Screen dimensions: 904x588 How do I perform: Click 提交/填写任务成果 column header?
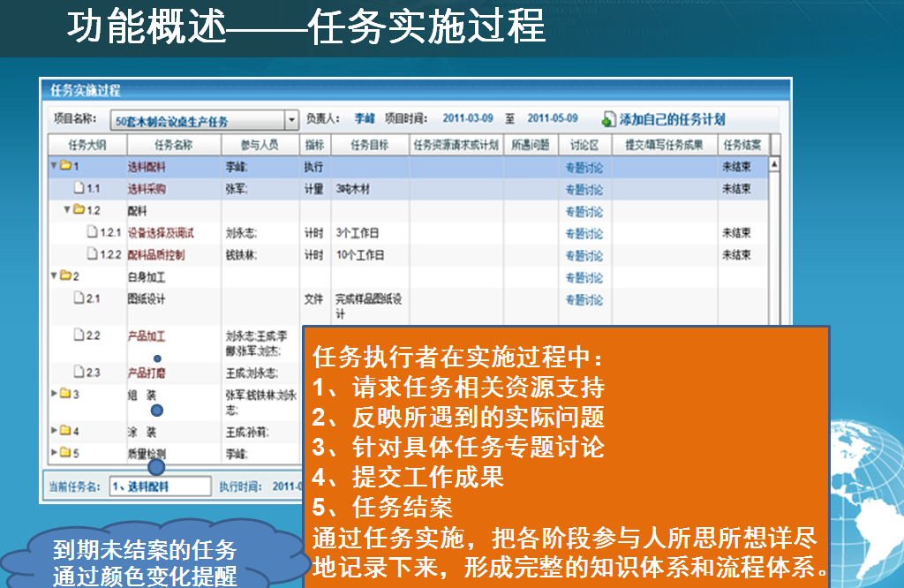click(x=664, y=145)
